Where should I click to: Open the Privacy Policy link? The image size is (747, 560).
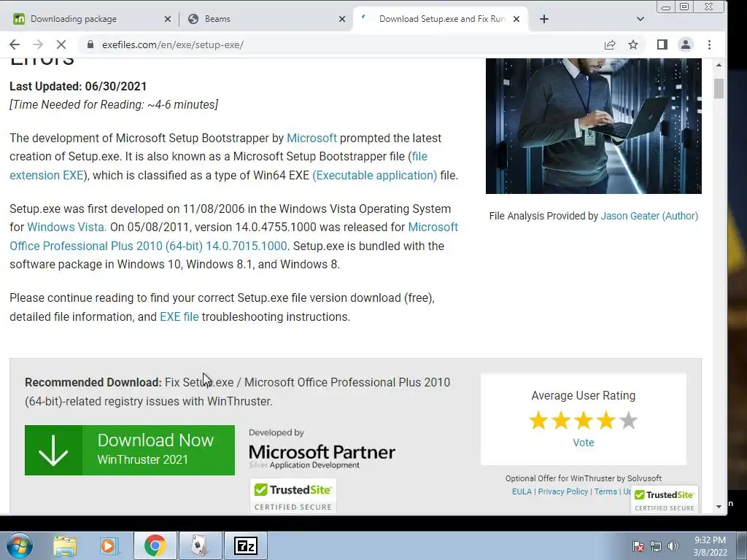(563, 491)
